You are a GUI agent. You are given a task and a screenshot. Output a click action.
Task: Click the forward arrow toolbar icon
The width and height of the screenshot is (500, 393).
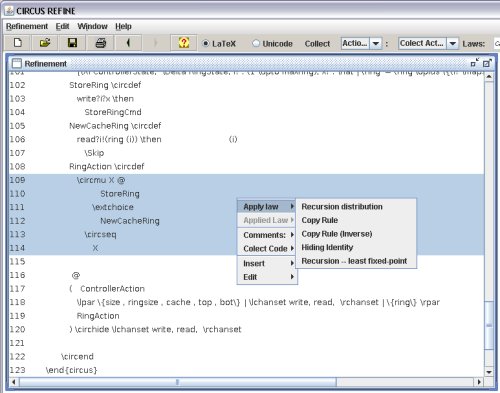pos(155,43)
